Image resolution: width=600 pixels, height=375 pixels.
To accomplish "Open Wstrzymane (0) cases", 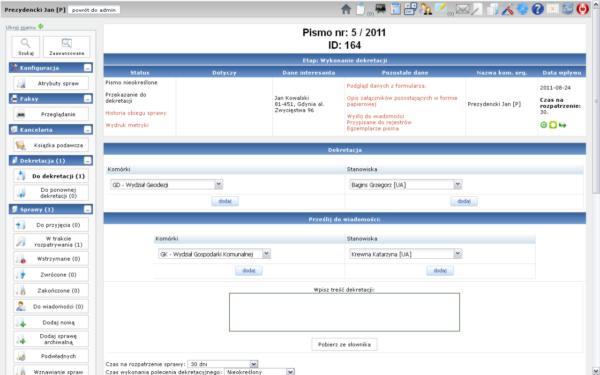I will pyautogui.click(x=51, y=259).
